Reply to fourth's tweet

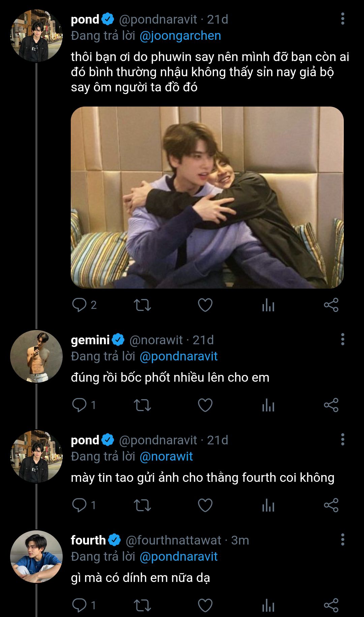coord(80,605)
